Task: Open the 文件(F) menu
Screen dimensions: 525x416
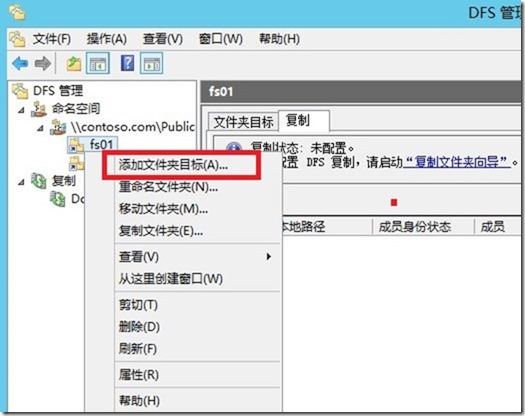Action: tap(52, 39)
